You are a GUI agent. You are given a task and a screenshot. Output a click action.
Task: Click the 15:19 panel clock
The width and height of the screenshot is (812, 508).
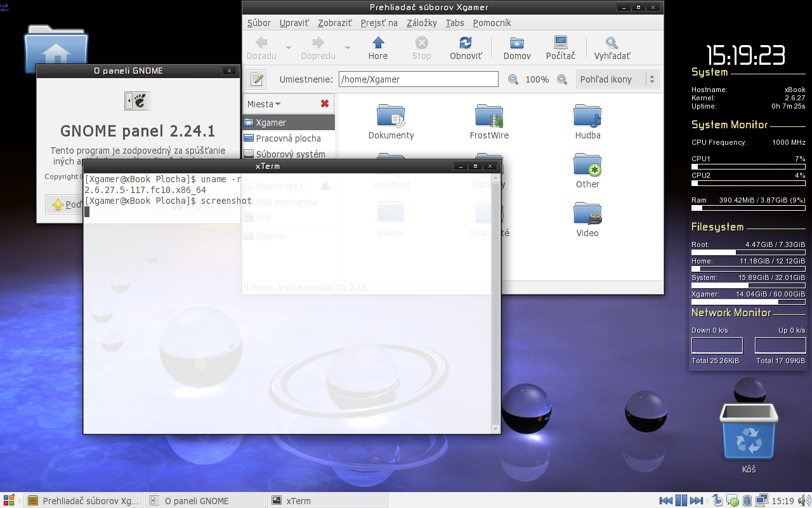tap(783, 501)
